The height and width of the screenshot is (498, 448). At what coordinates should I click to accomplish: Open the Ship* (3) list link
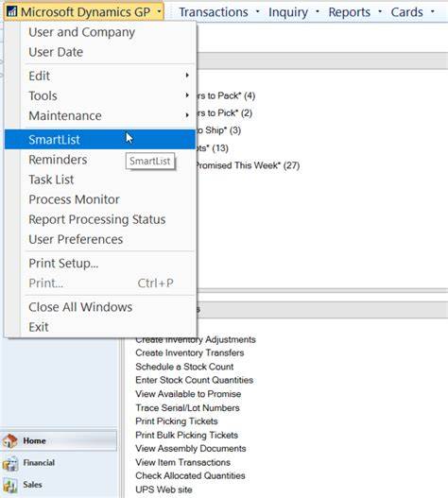coord(219,130)
